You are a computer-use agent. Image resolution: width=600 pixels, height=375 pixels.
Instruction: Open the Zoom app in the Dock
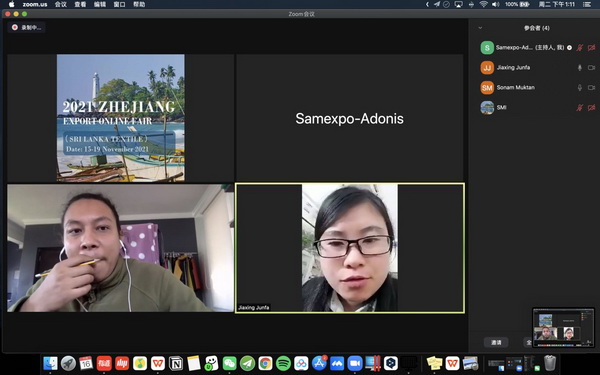click(355, 363)
